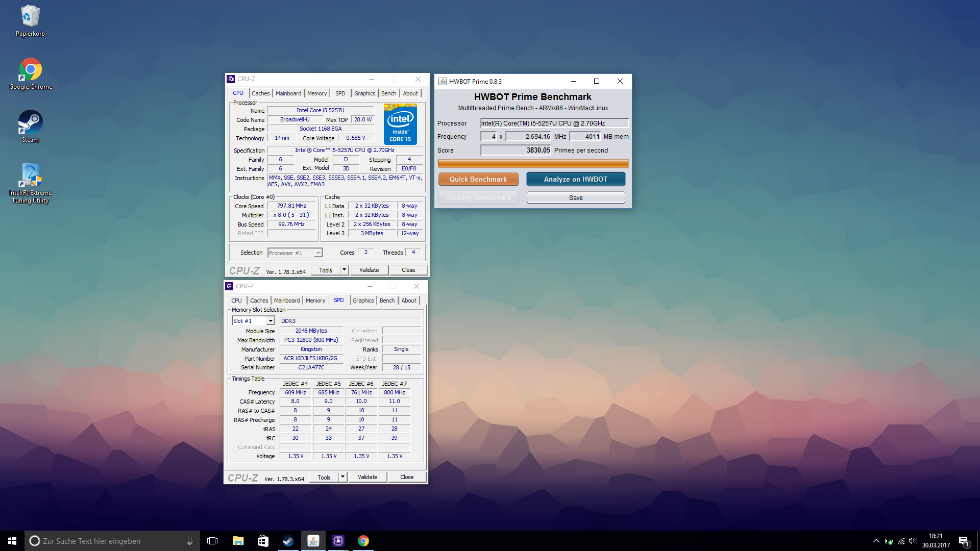Open the Intel Extreme Tuning Utility shortcut
980x551 pixels.
(x=30, y=184)
